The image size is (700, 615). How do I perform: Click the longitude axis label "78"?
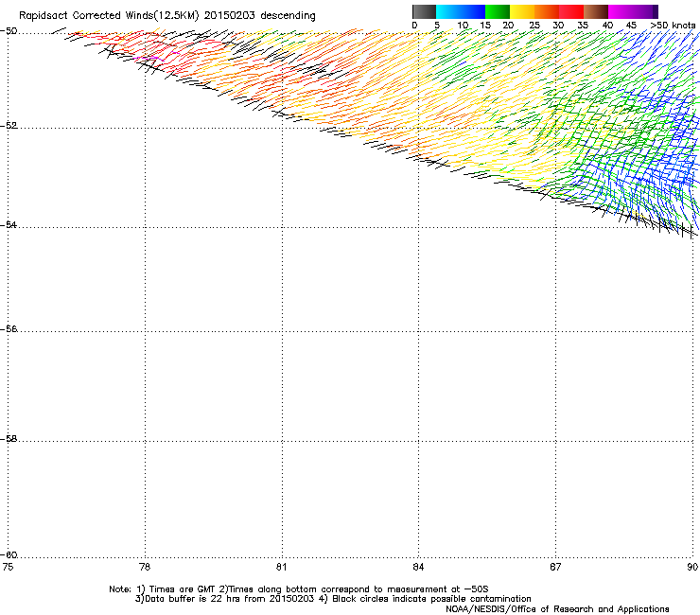click(x=145, y=567)
